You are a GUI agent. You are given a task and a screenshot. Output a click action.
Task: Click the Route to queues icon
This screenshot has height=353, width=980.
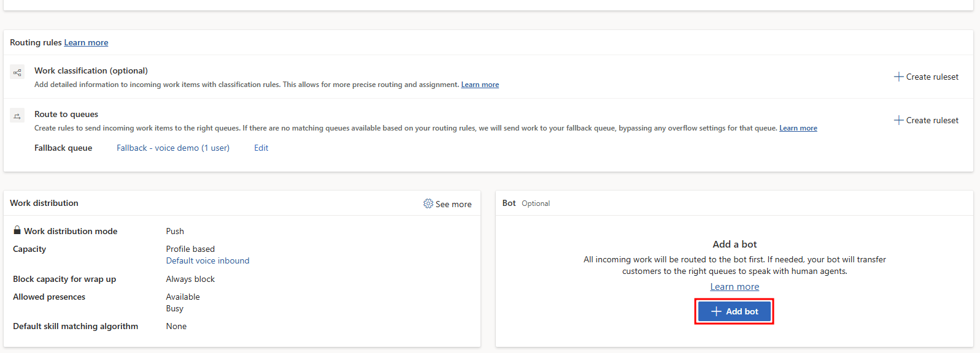(x=17, y=116)
